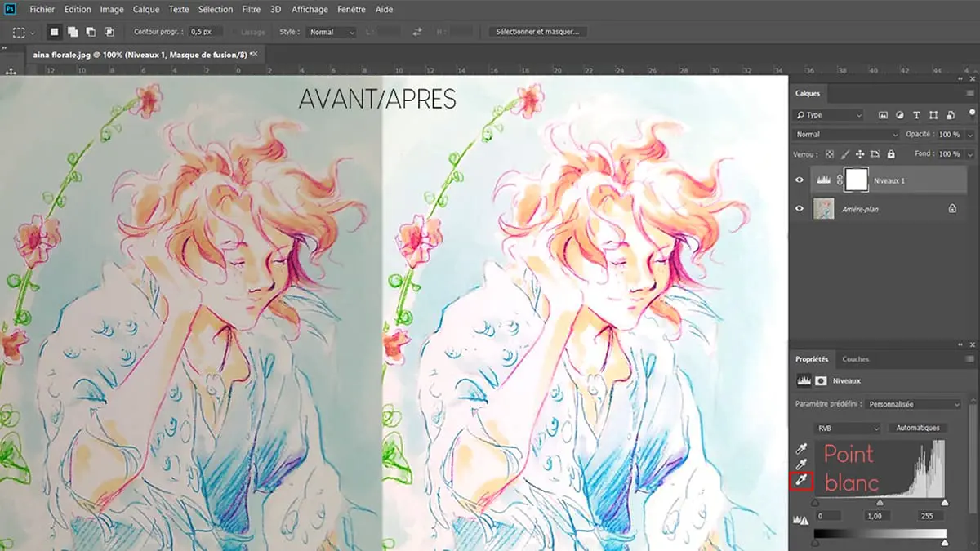Screen dimensions: 980x551
Task: Click the mask link chain on Niveaux 1
Action: [x=839, y=180]
